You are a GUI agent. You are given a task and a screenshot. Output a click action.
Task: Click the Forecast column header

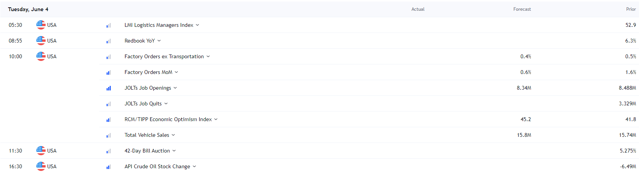tap(522, 9)
